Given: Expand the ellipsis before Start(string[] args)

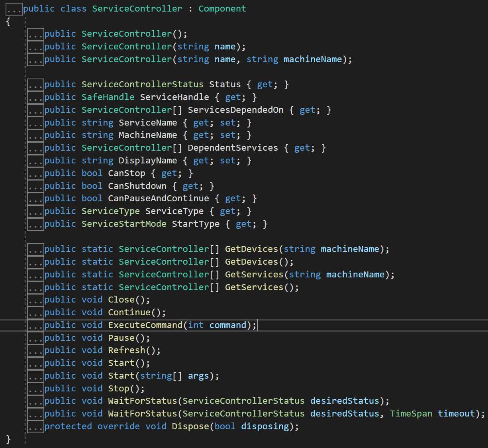Looking at the screenshot, I should 36,376.
